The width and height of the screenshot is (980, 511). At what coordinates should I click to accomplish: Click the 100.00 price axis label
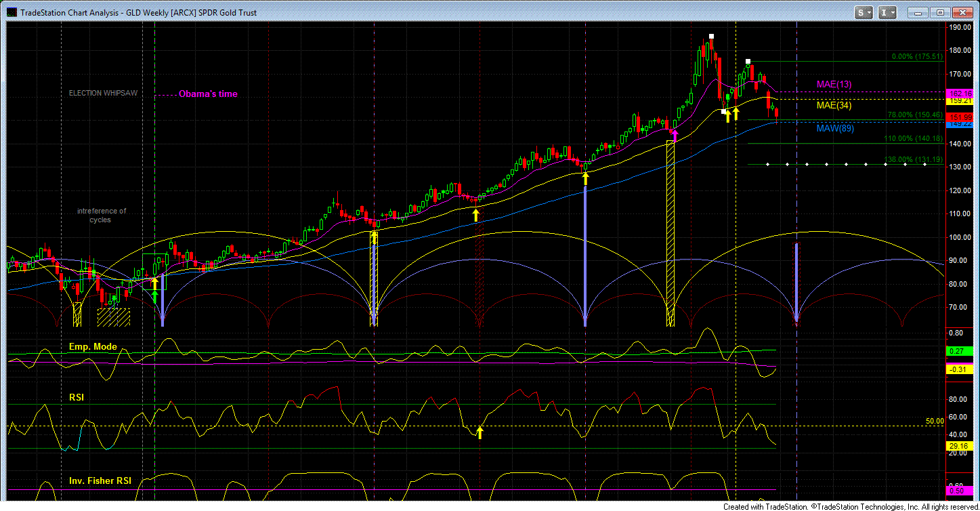click(x=959, y=238)
